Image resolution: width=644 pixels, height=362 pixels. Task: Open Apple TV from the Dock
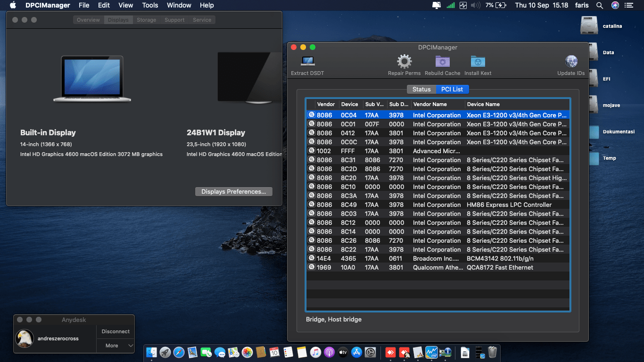(343, 352)
